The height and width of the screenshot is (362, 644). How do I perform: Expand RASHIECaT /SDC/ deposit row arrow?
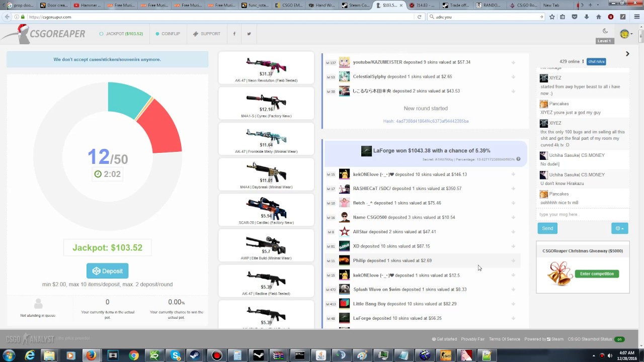tap(513, 189)
